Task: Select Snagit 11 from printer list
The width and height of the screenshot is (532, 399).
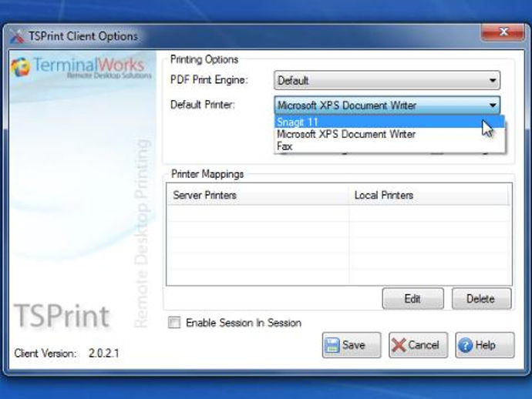Action: 389,122
